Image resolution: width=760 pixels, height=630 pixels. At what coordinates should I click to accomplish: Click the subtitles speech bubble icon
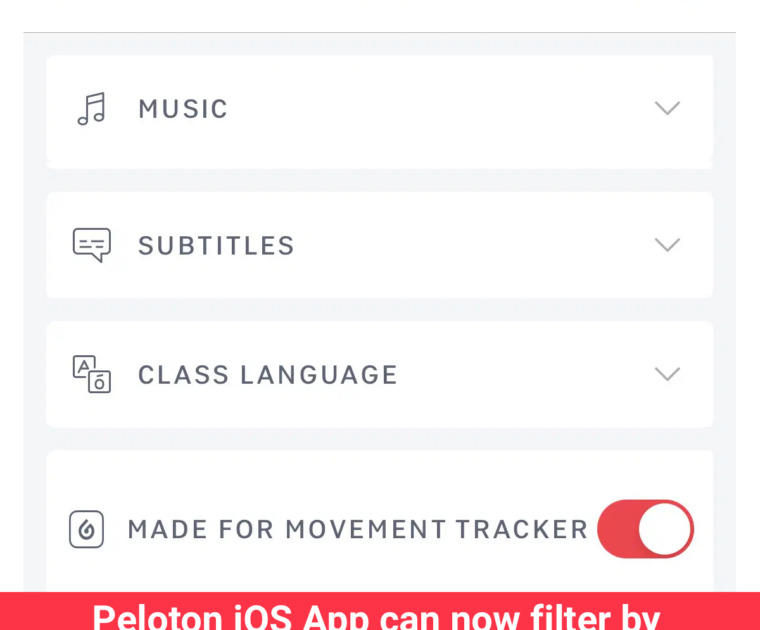click(x=91, y=245)
